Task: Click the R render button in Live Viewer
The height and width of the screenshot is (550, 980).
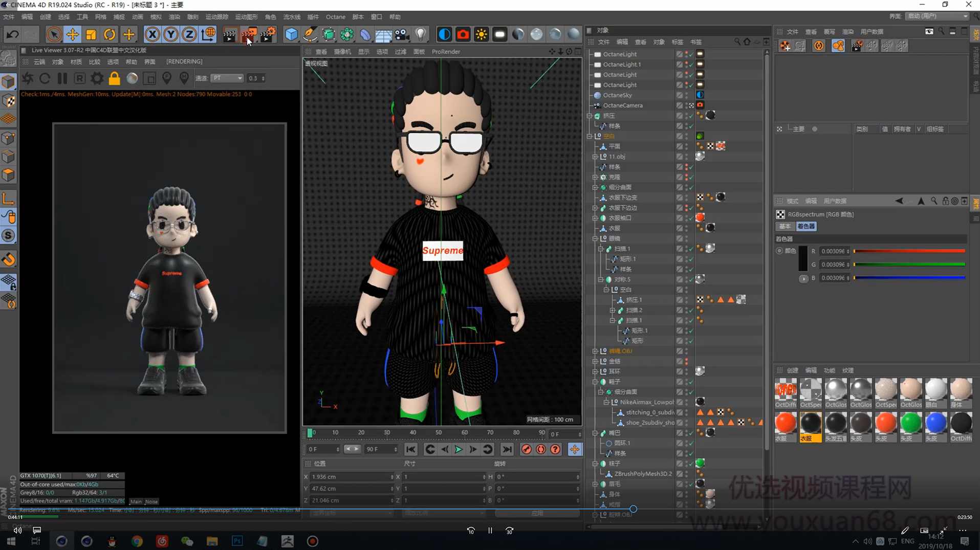Action: coord(79,78)
